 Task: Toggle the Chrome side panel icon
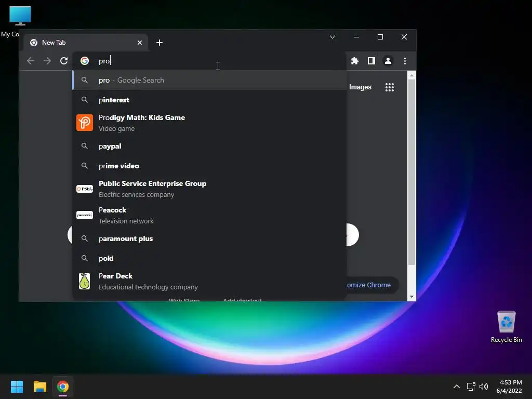click(371, 61)
